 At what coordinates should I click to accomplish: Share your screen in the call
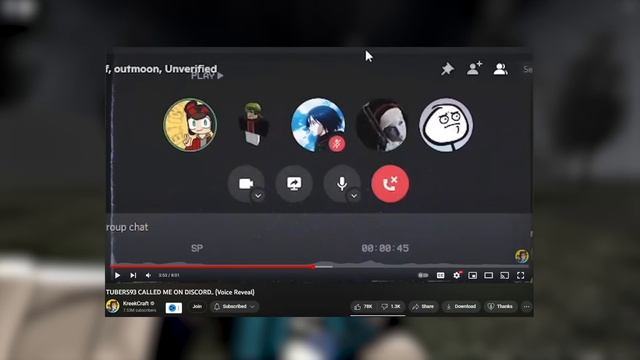click(294, 184)
